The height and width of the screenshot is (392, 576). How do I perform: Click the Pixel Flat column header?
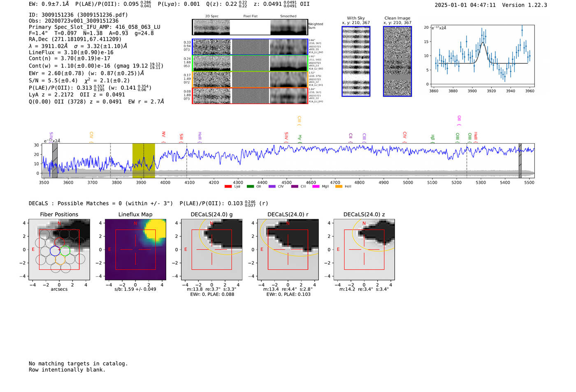[x=250, y=16]
